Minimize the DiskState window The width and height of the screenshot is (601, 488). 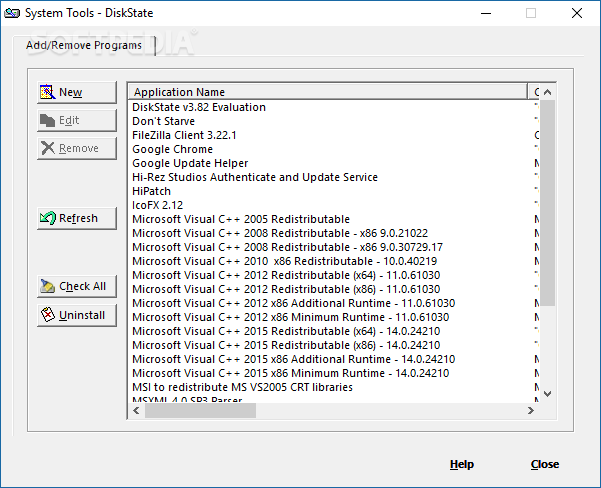(x=486, y=13)
